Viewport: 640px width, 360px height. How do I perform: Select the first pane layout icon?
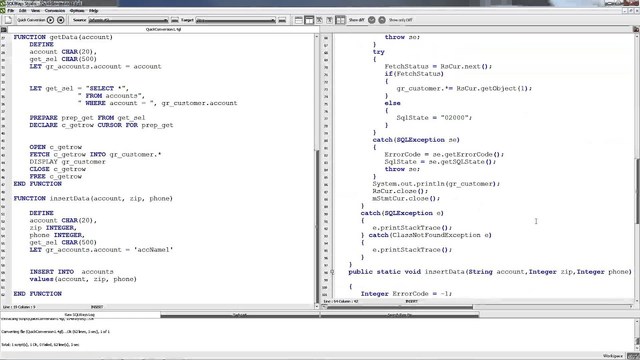coord(299,20)
